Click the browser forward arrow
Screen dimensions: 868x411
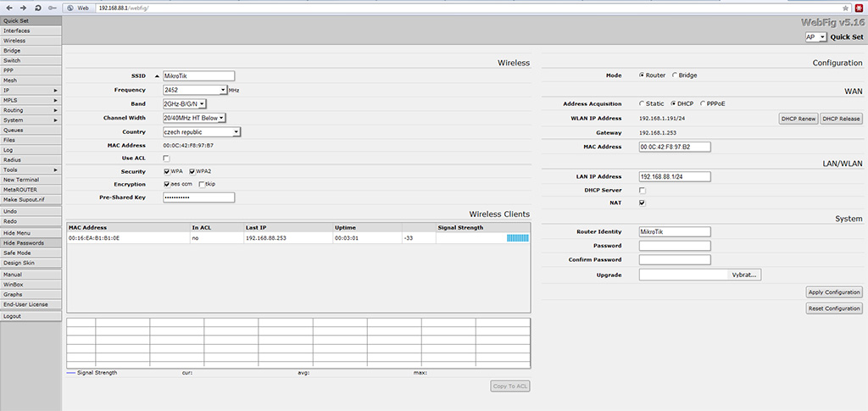point(23,7)
